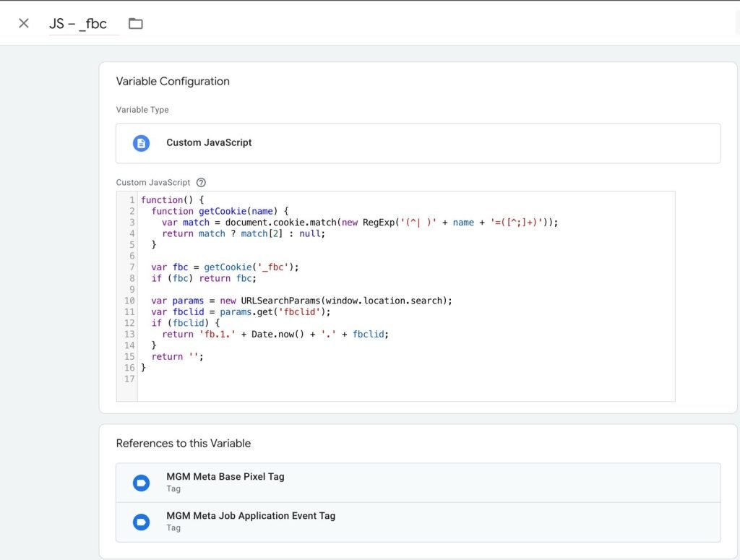Click the line return match ? match[2] : null;
The height and width of the screenshot is (560, 740).
coord(244,233)
